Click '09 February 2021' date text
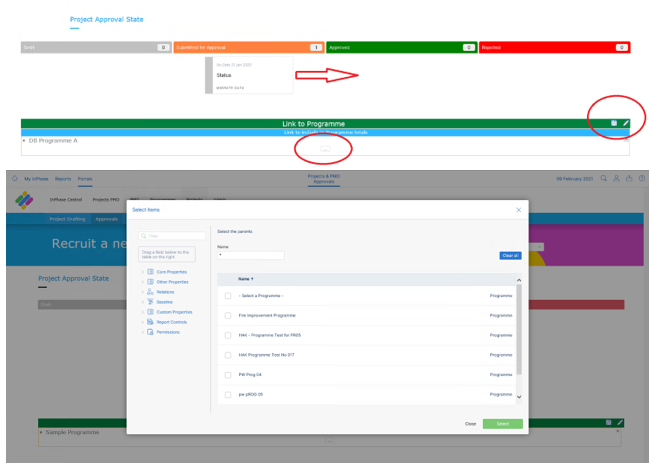Image resolution: width=657 pixels, height=473 pixels. click(574, 179)
